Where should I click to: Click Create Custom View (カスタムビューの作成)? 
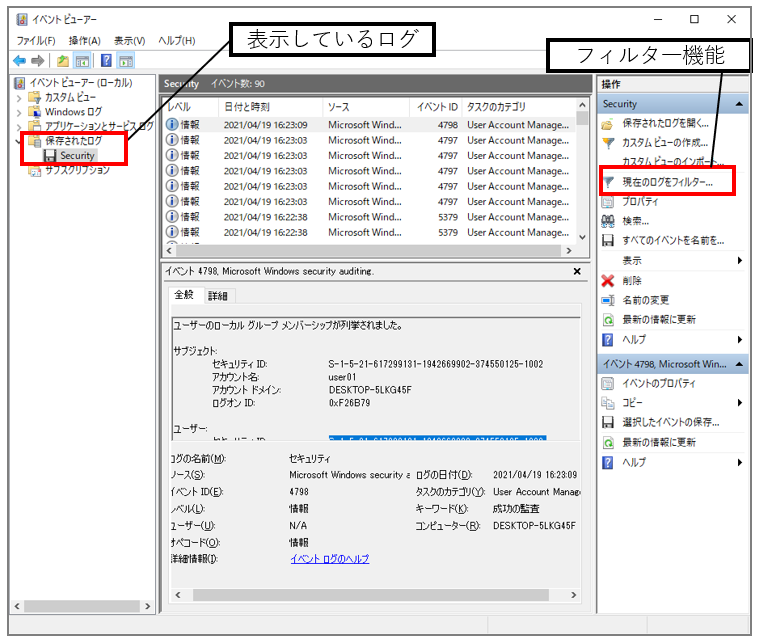[x=665, y=143]
